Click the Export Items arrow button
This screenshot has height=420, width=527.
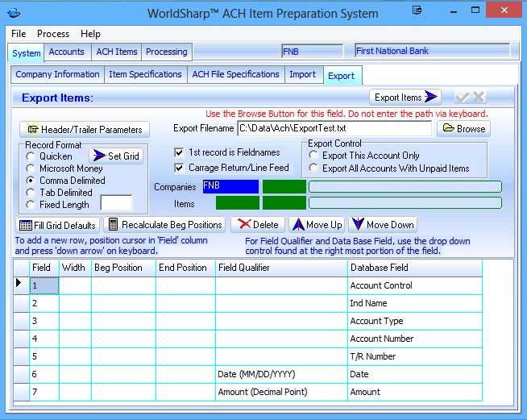(406, 97)
